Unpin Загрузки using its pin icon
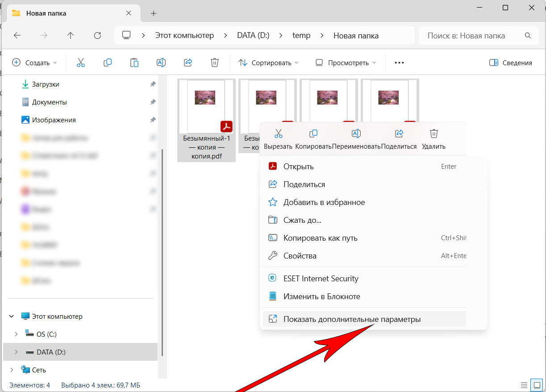This screenshot has height=392, width=546. pos(153,84)
